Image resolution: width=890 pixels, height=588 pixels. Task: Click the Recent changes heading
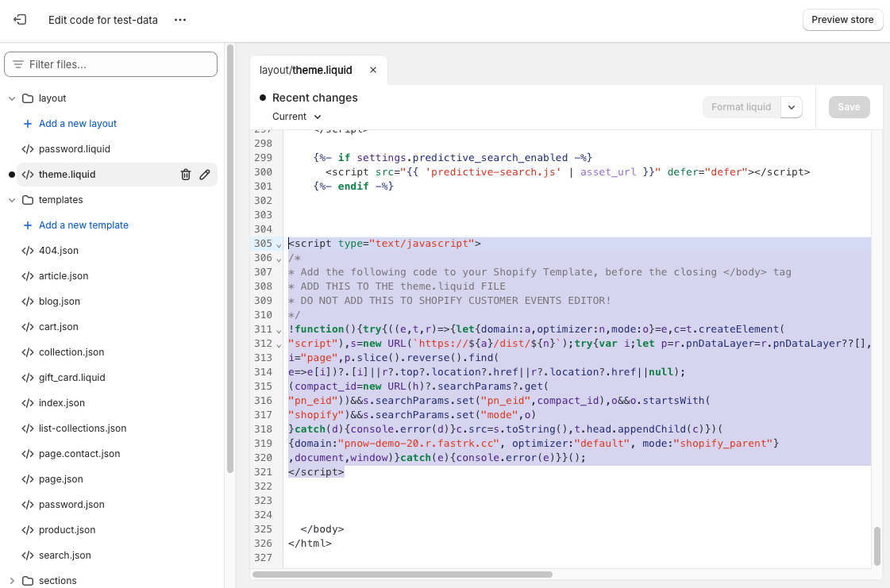(315, 98)
